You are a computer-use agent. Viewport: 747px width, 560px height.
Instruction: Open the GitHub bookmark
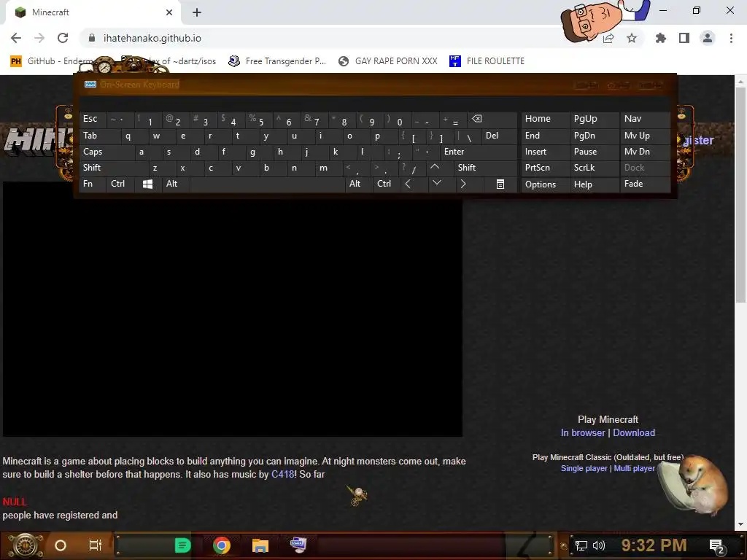coord(53,61)
